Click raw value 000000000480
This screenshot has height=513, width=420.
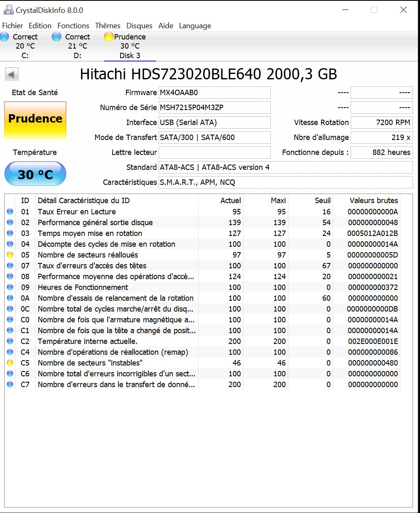(x=373, y=363)
